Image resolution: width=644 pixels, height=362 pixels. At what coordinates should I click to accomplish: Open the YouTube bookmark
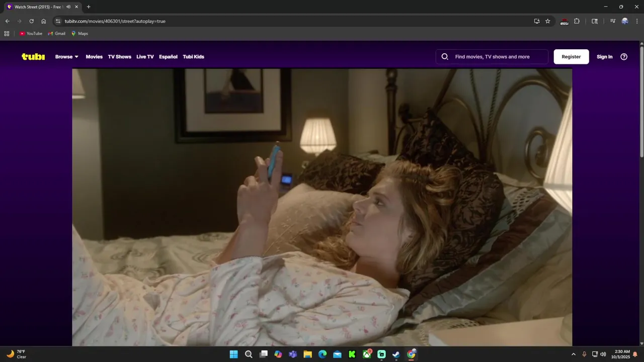pos(31,34)
